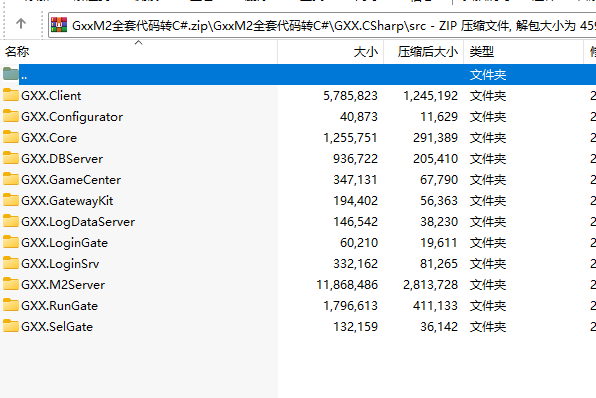This screenshot has width=596, height=398.
Task: Select the GXX.LoginGate folder name
Action: (x=64, y=243)
